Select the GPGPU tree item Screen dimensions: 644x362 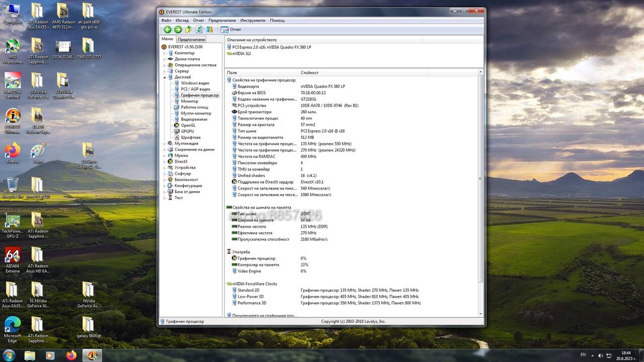[x=187, y=131]
